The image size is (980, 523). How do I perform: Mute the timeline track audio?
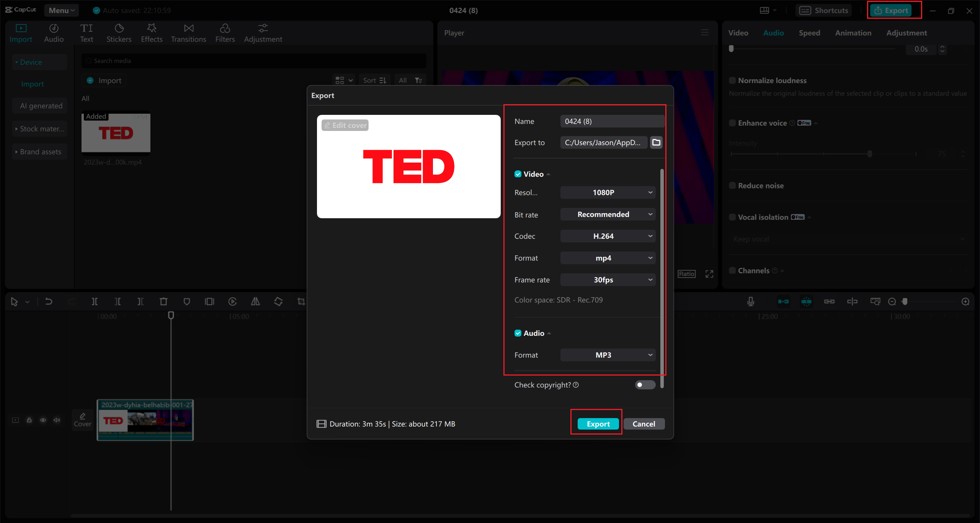(x=57, y=420)
